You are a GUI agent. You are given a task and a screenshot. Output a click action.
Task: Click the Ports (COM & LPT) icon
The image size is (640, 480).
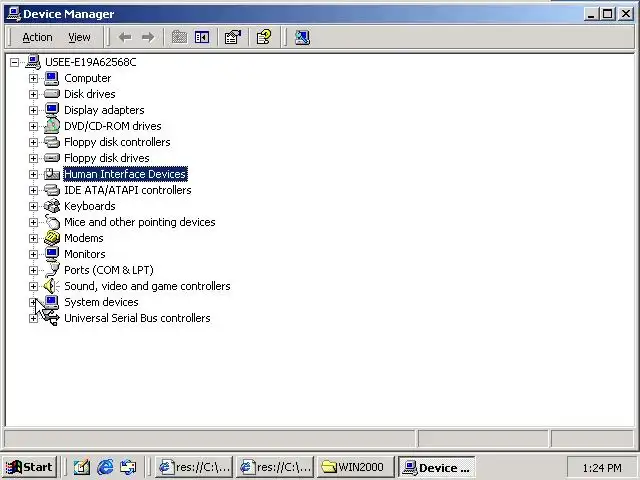(52, 270)
